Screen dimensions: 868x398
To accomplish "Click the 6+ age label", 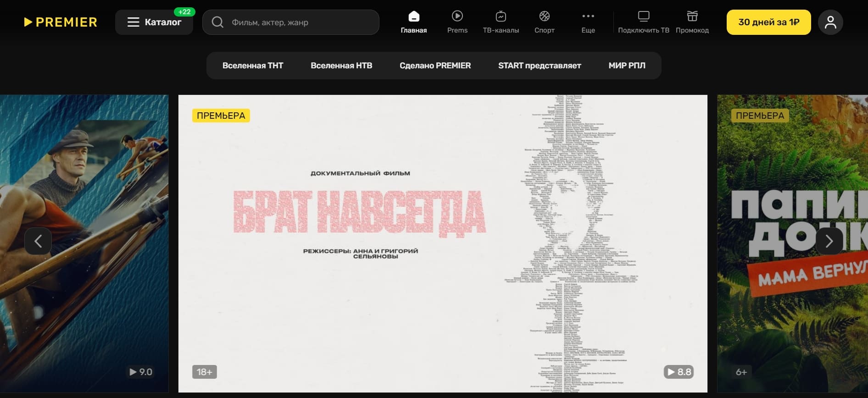I will point(741,372).
